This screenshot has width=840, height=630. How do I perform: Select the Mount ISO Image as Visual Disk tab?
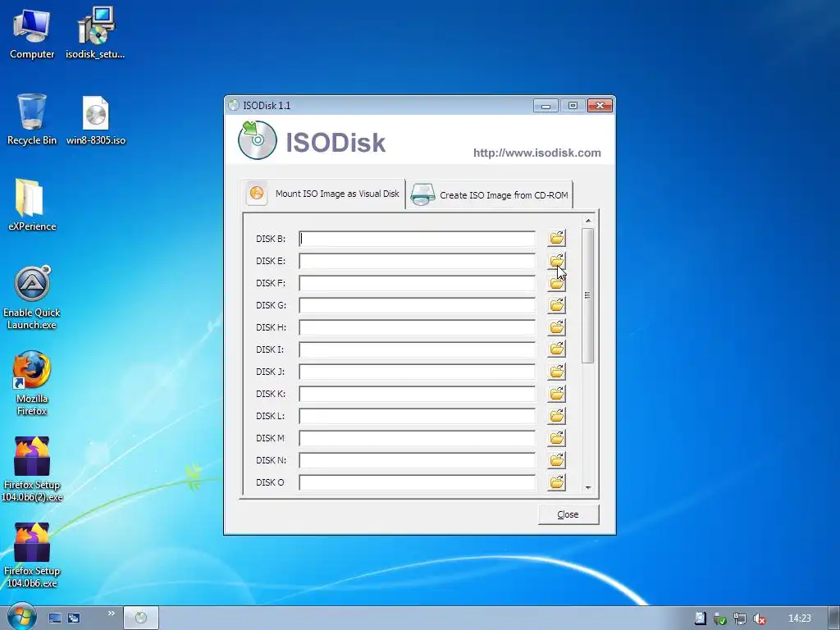point(323,194)
